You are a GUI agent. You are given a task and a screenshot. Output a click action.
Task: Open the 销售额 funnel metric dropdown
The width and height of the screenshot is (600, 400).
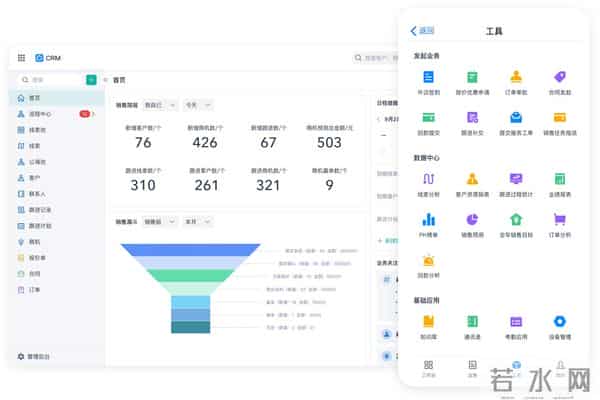coord(158,221)
